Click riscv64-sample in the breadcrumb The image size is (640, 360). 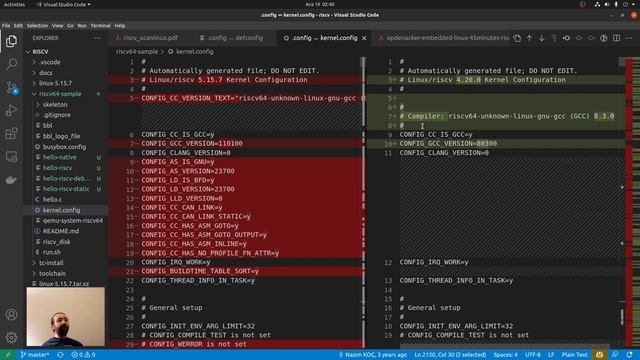(137, 52)
